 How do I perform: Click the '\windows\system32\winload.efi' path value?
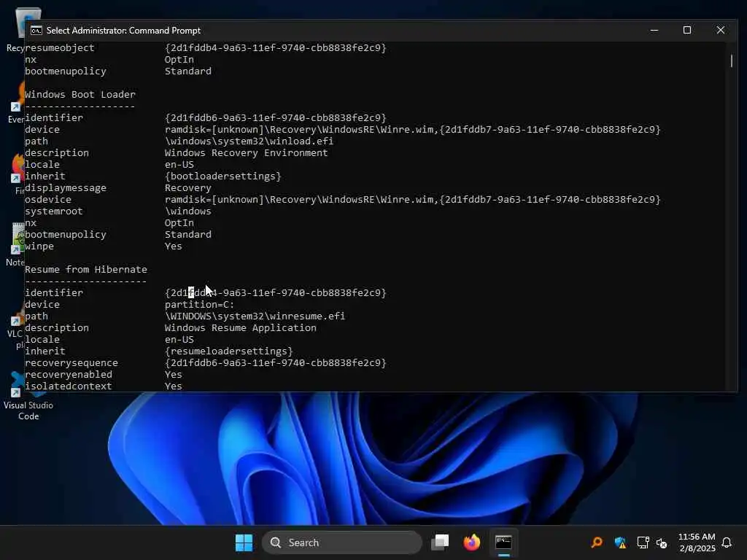click(249, 141)
